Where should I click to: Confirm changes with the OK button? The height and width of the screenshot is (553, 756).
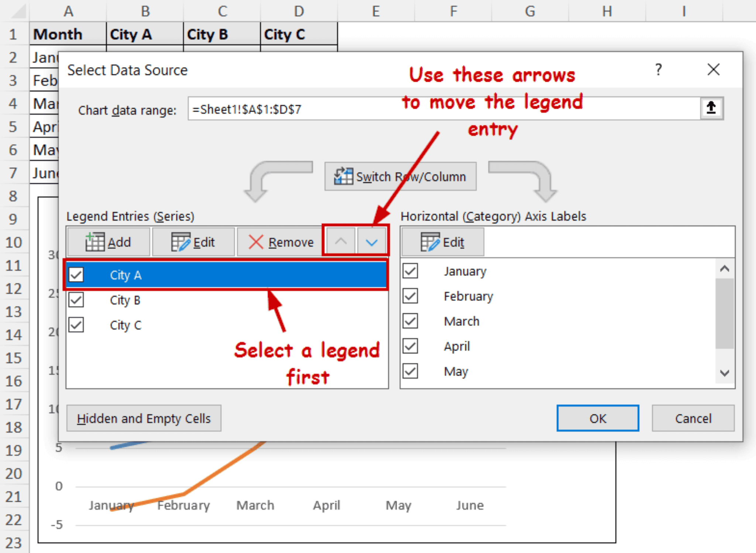click(x=598, y=418)
